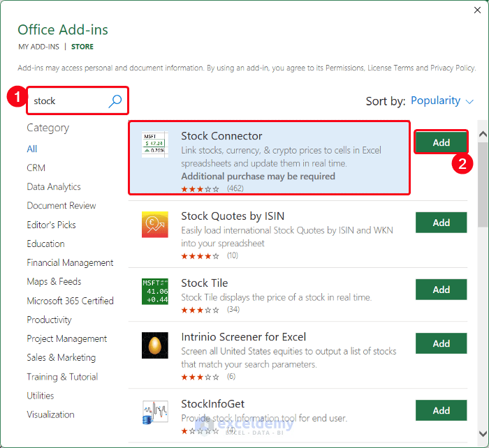Viewport: 489px width, 448px height.
Task: Click the Stock Connector add-in icon
Action: tap(154, 144)
